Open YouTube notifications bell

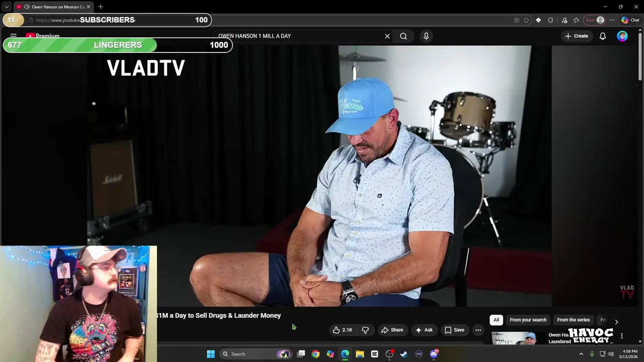[x=603, y=36]
